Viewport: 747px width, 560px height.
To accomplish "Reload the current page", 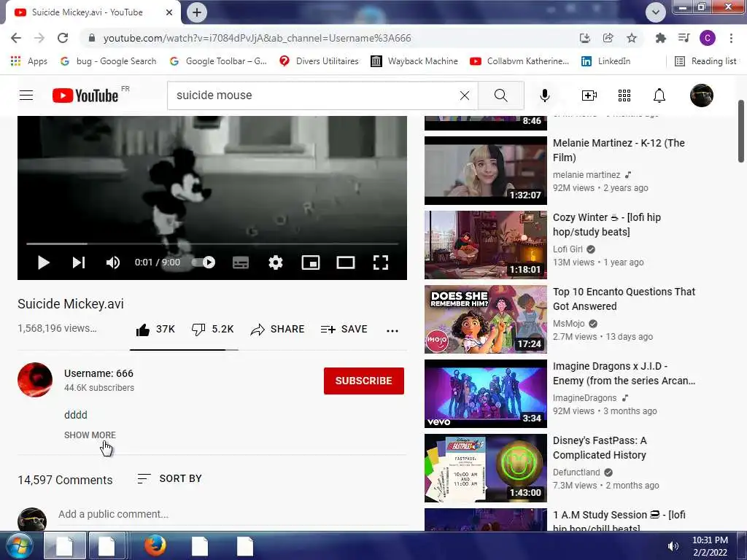I will [x=63, y=38].
